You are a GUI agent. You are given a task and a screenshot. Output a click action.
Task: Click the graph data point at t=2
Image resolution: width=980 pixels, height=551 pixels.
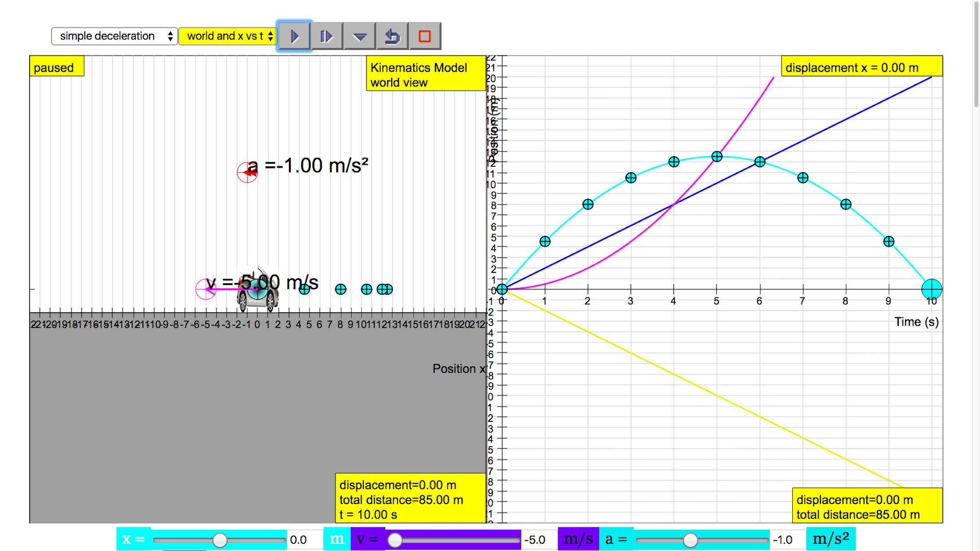click(x=588, y=205)
